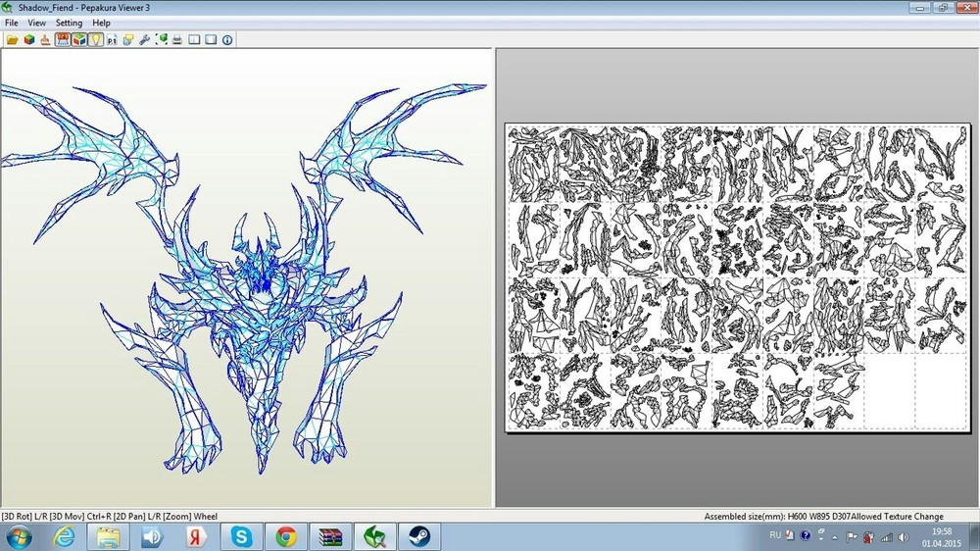Screen dimensions: 980x551
Task: Click the printer icon
Action: point(177,39)
